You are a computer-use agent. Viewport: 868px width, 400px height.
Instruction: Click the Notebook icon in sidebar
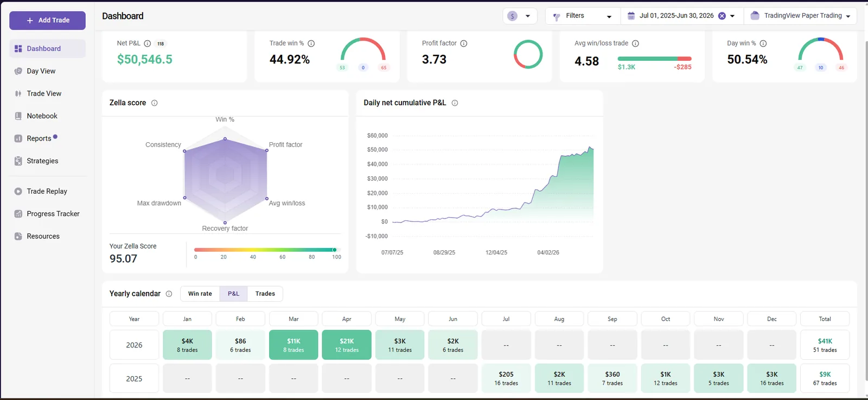pyautogui.click(x=18, y=116)
